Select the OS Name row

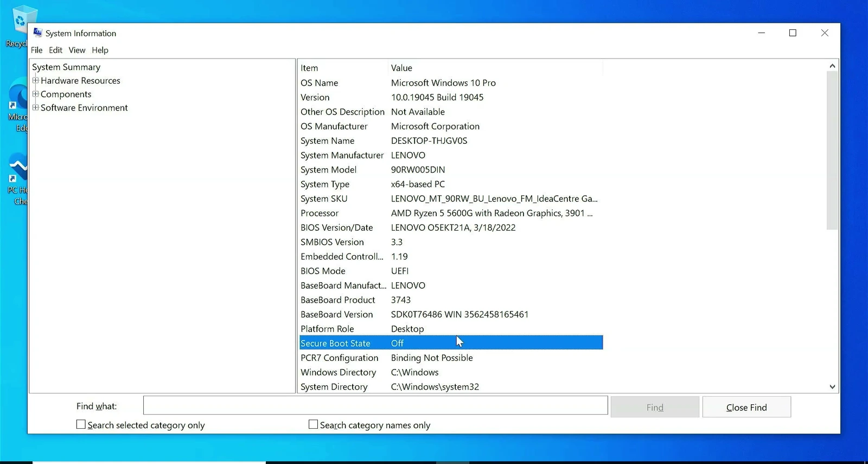pos(451,82)
